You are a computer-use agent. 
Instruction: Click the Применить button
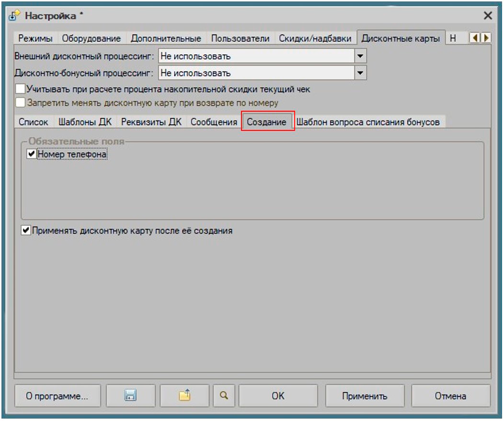click(x=364, y=396)
